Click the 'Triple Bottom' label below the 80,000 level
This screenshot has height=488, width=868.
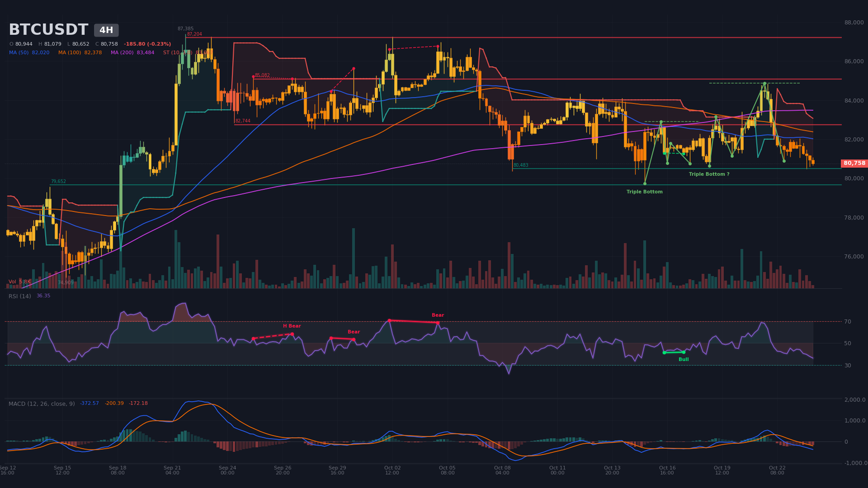(x=644, y=191)
